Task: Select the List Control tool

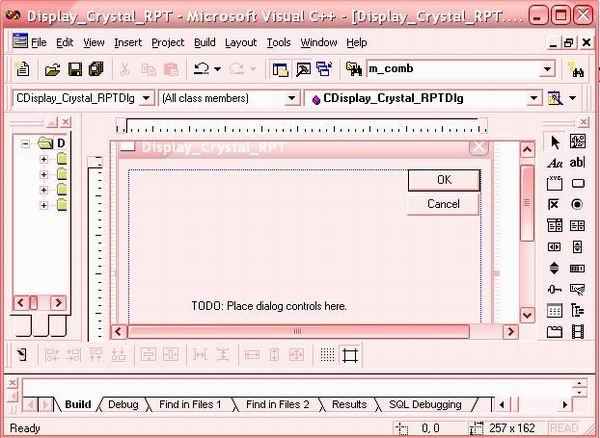Action: click(554, 310)
